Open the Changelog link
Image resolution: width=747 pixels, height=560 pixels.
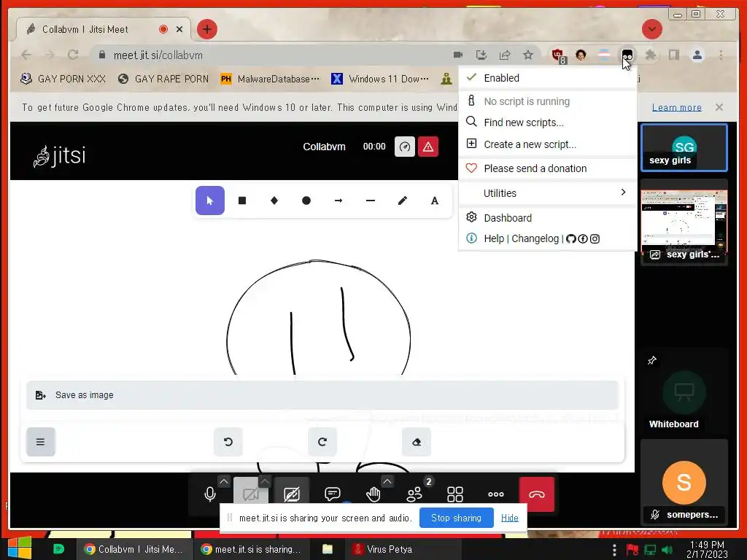(x=535, y=238)
